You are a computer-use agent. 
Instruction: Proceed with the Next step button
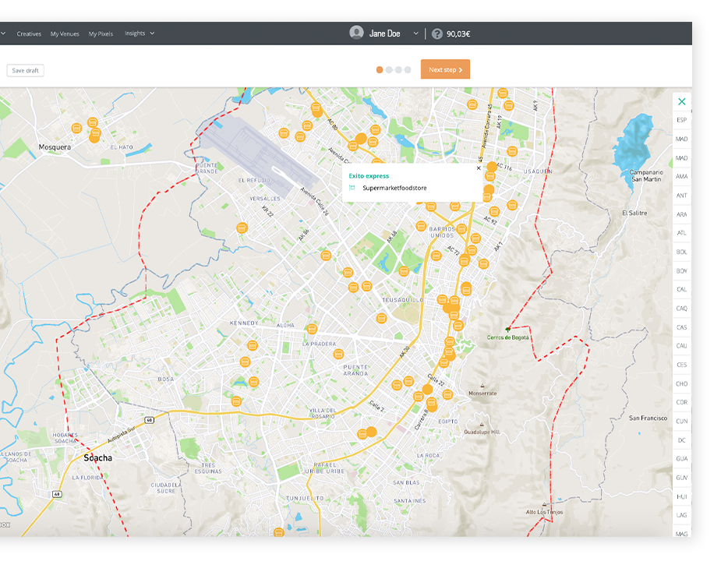click(445, 69)
